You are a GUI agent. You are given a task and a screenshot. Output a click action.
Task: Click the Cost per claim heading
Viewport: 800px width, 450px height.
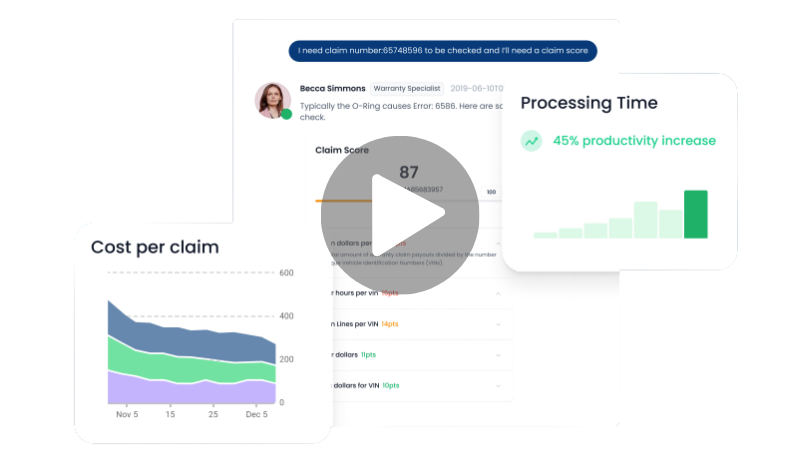[155, 247]
